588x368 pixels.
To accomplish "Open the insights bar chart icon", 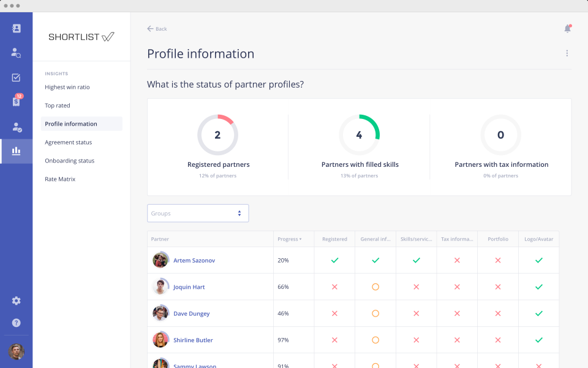I will click(x=16, y=151).
